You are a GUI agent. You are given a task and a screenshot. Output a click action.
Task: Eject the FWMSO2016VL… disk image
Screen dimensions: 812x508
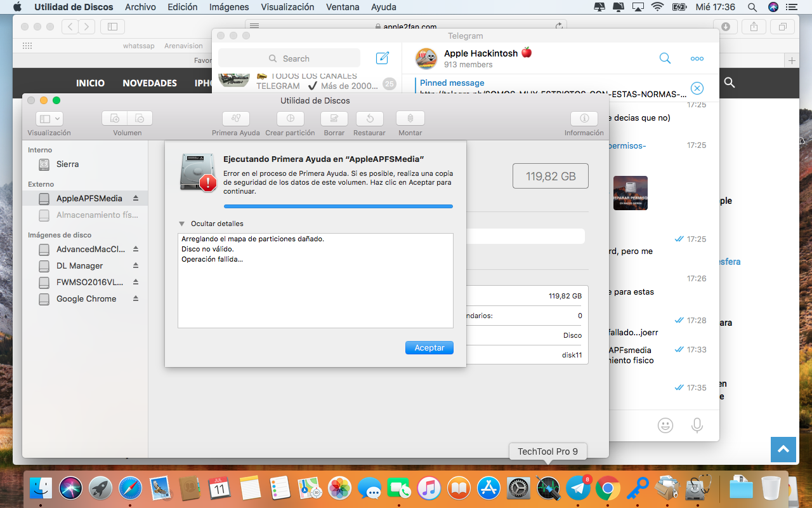coord(136,282)
